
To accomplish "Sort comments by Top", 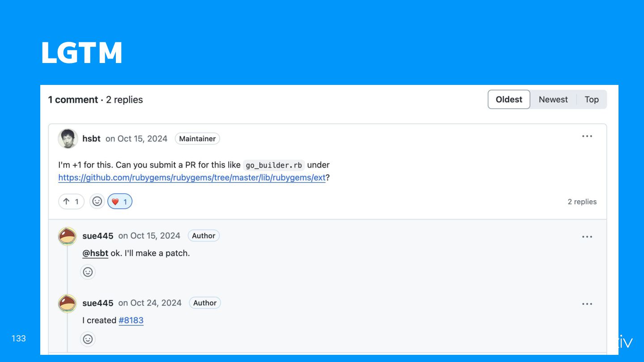I will (592, 100).
